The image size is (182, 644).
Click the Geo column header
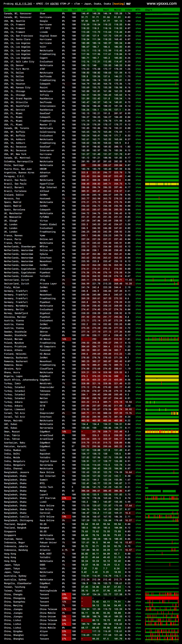[x=6, y=10]
